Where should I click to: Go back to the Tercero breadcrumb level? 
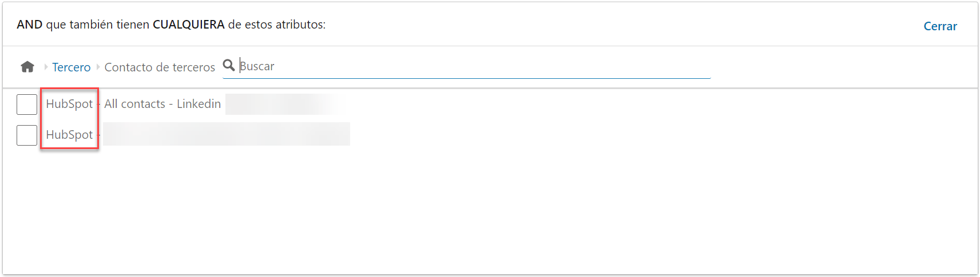(x=71, y=67)
